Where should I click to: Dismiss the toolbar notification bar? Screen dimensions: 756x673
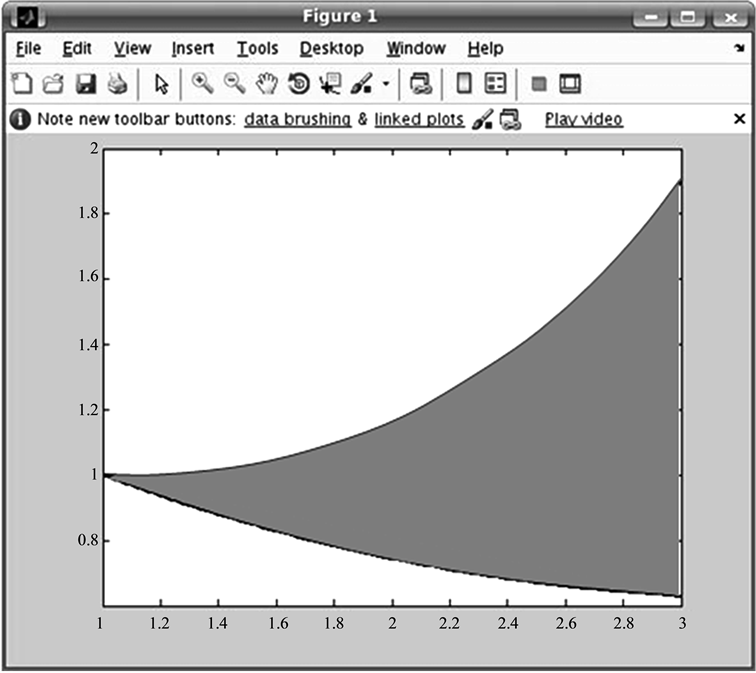point(739,120)
